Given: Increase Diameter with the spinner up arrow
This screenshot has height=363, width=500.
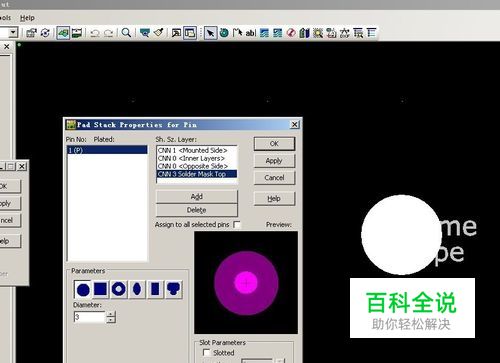Looking at the screenshot, I should (111, 314).
